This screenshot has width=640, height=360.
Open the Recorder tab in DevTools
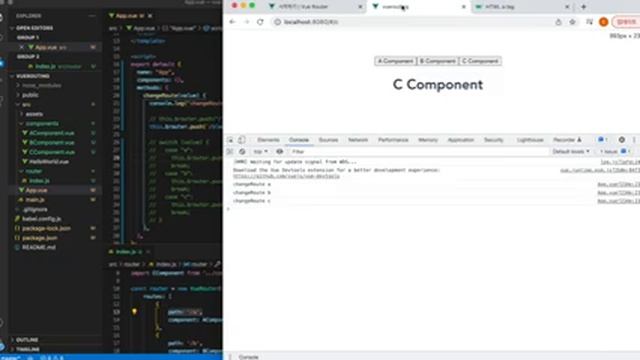pos(567,140)
